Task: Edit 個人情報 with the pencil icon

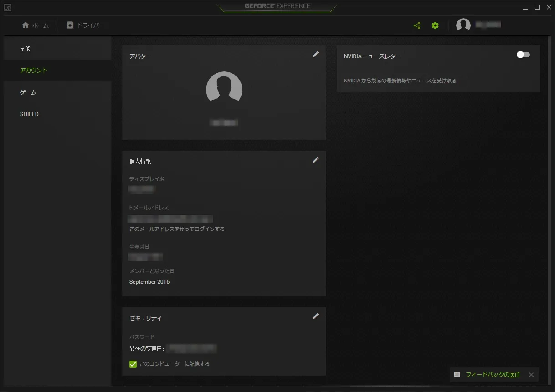Action: [316, 160]
